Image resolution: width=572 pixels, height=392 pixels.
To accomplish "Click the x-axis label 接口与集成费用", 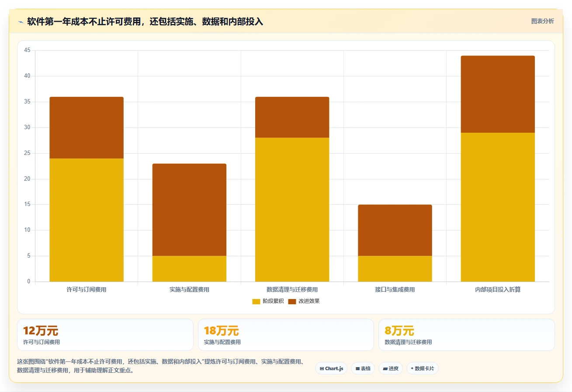I will coord(395,289).
